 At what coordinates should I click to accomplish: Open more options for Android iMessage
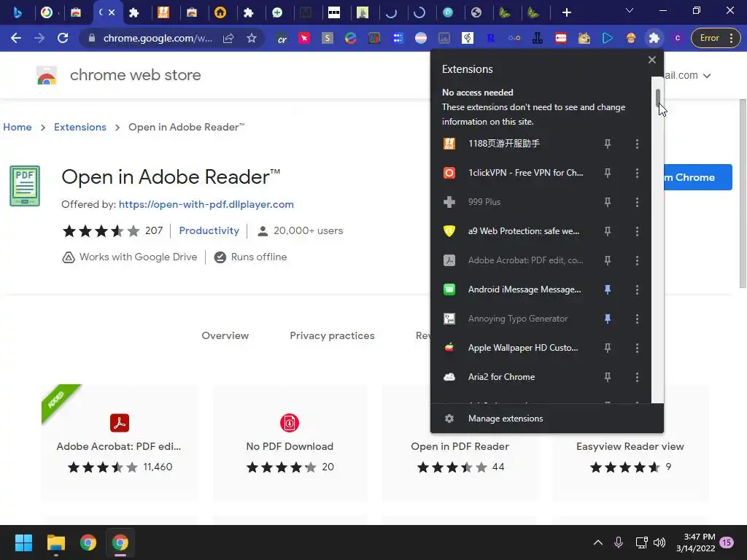click(x=637, y=289)
